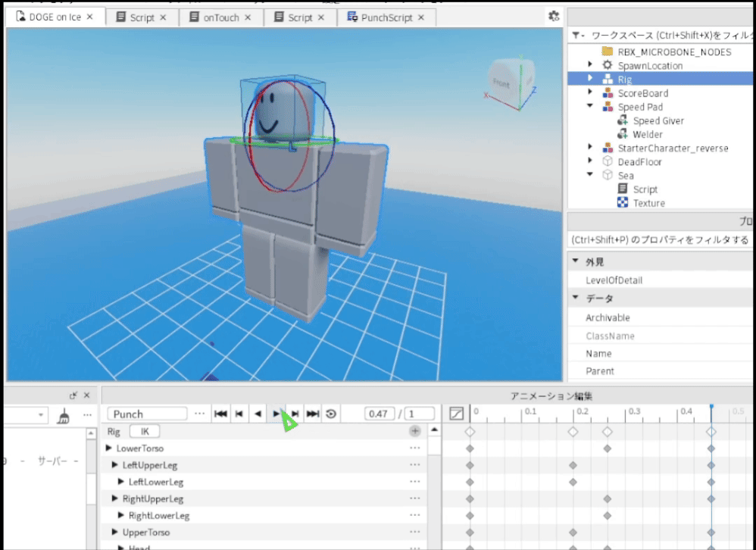Viewport: 756px width, 550px height.
Task: Collapse the Sea node
Action: point(590,174)
